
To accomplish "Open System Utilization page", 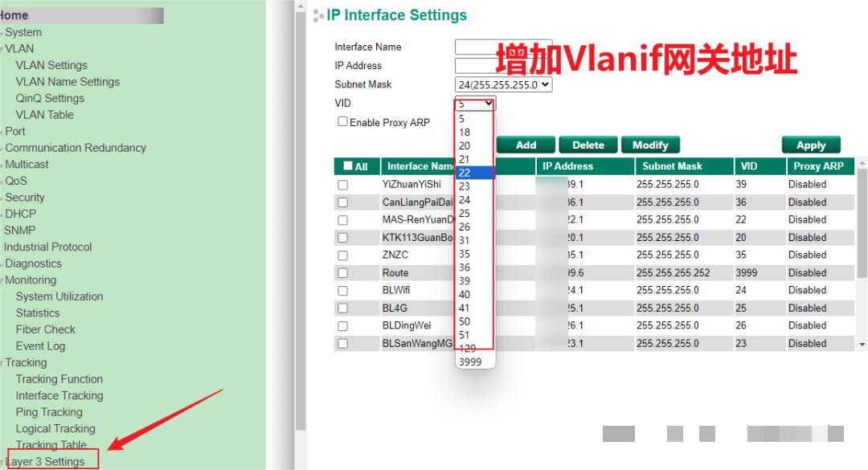I will click(59, 296).
